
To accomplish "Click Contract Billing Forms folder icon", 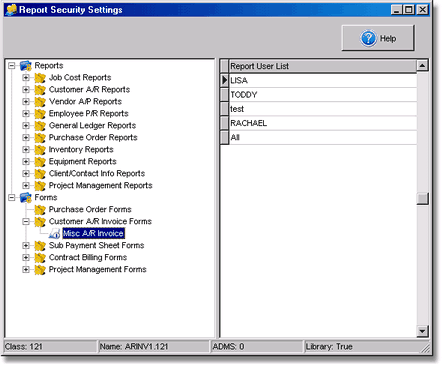I will [40, 258].
